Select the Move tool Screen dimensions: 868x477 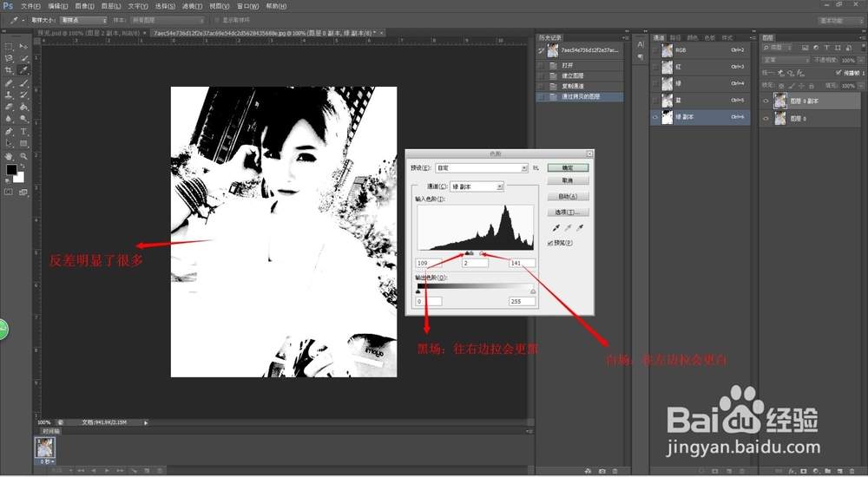23,47
